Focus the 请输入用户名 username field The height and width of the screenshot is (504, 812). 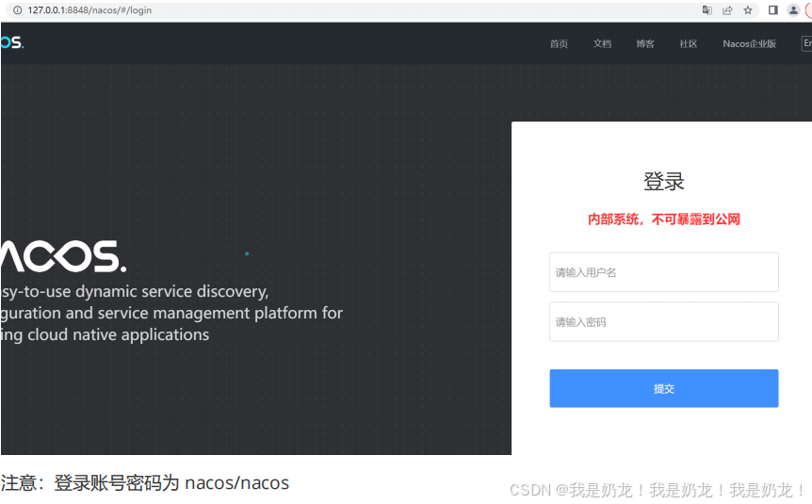[x=664, y=272]
